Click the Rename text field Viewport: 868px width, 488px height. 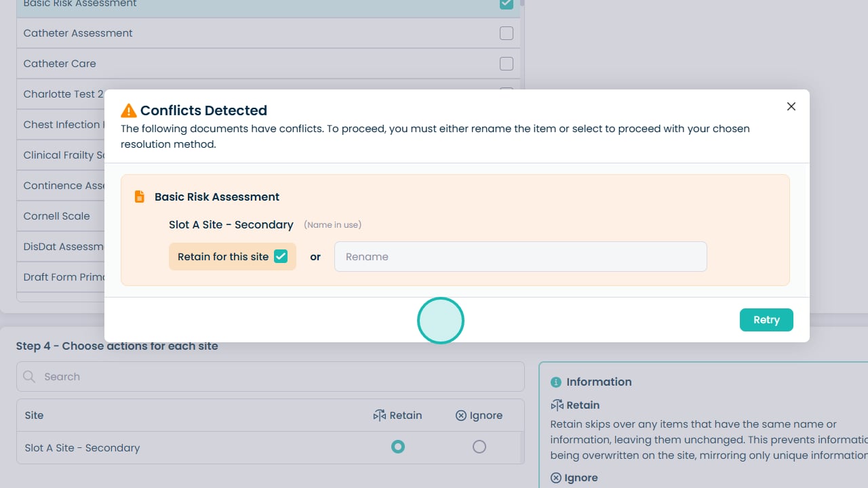(520, 257)
